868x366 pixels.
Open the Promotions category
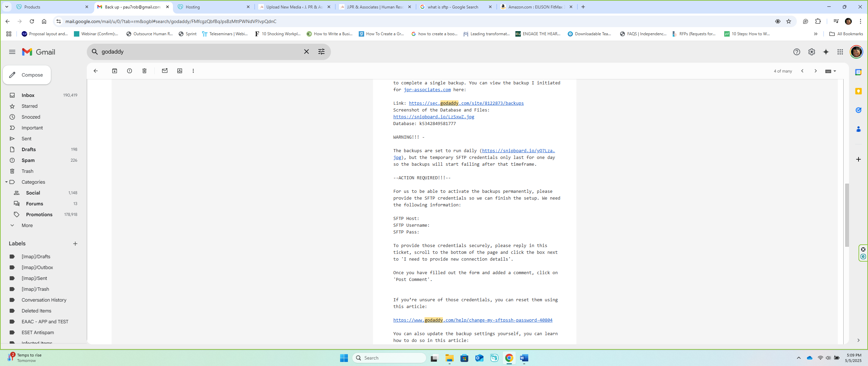[x=43, y=215]
